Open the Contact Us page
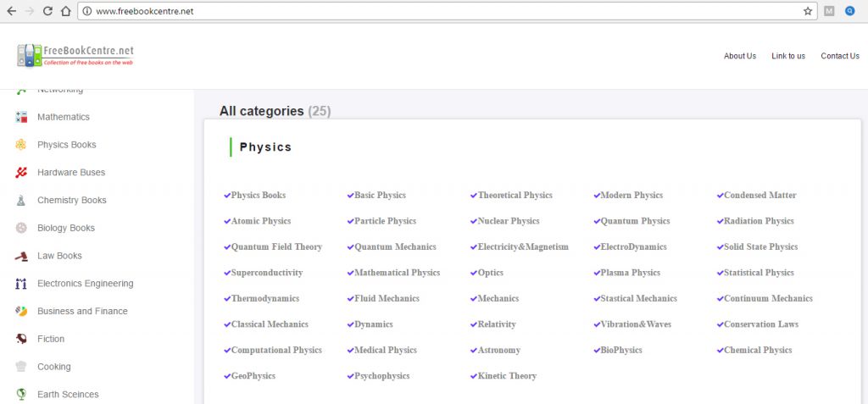Viewport: 868px width, 404px height. 839,56
